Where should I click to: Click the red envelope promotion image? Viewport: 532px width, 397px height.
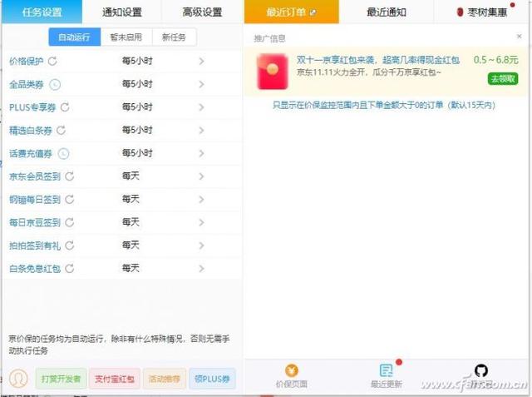coord(273,72)
